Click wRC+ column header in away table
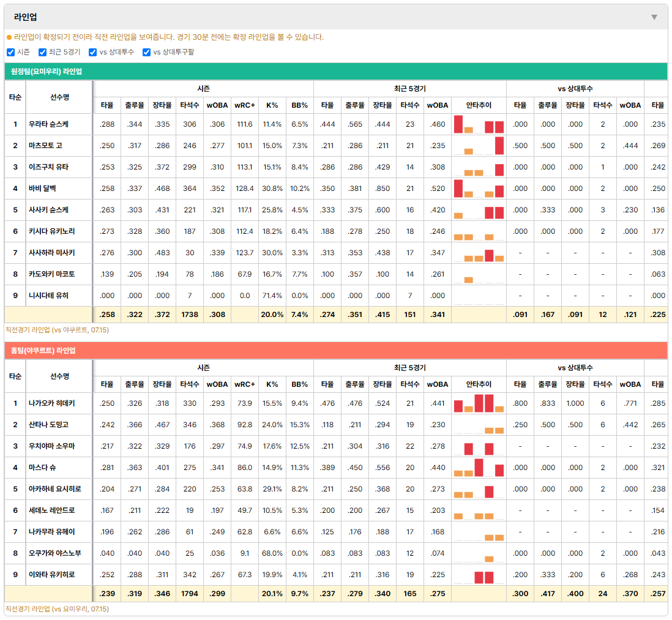The image size is (672, 620). pos(245,105)
